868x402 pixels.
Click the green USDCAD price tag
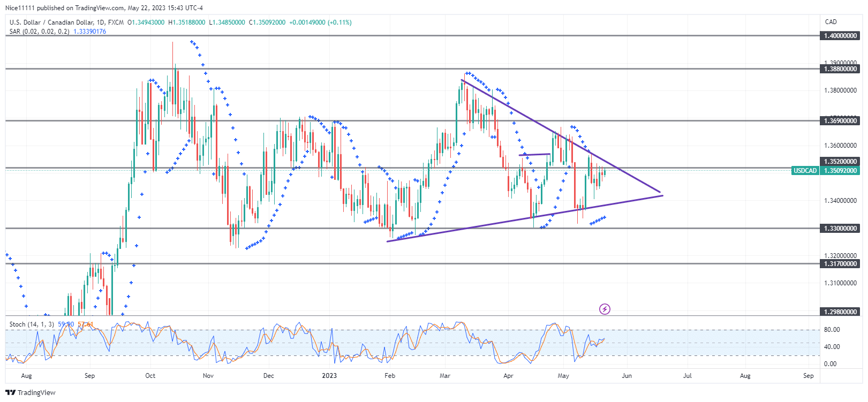805,171
